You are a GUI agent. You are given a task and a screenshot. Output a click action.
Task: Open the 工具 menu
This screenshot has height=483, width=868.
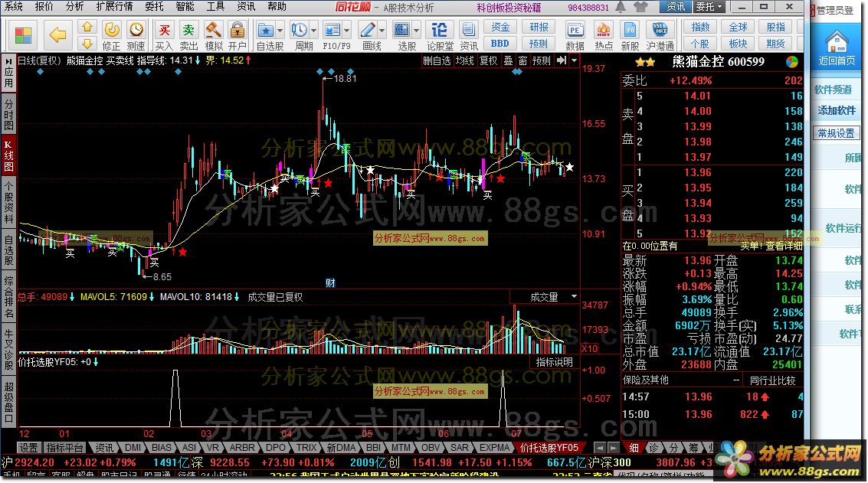coord(215,6)
